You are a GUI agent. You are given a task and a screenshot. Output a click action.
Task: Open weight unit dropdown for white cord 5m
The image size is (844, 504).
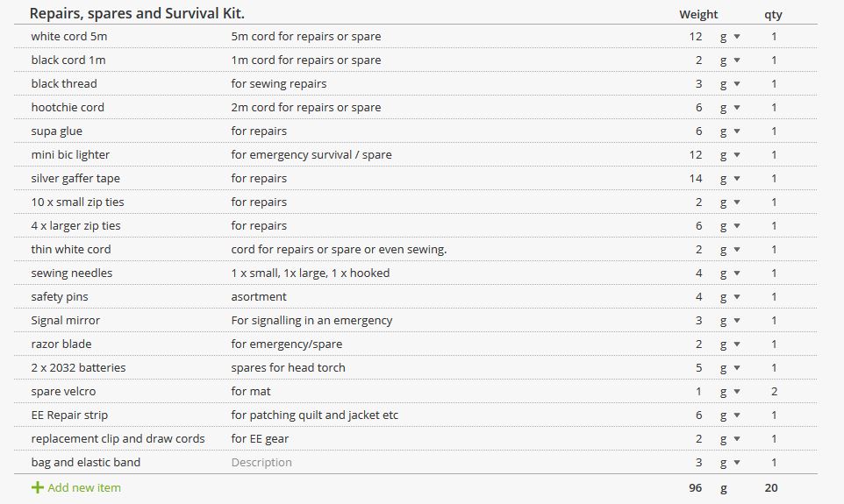[x=730, y=37]
